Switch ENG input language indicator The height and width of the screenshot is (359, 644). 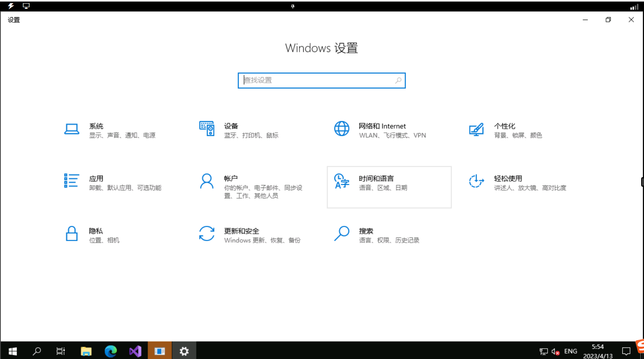pyautogui.click(x=570, y=351)
